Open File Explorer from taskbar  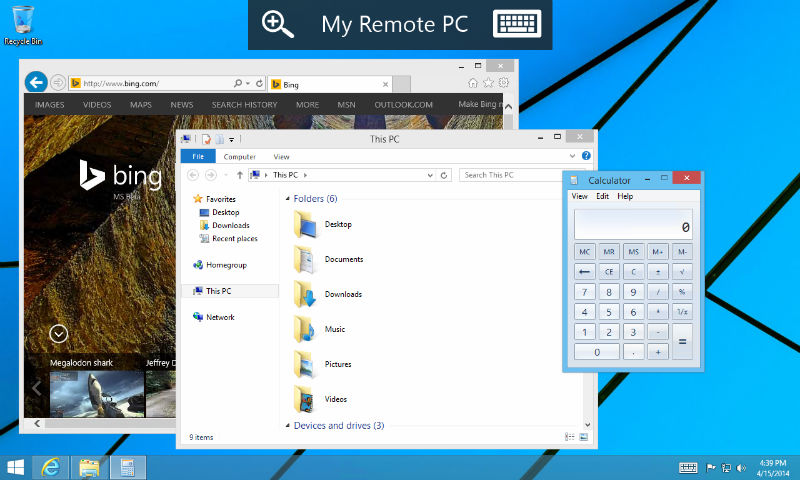point(89,467)
